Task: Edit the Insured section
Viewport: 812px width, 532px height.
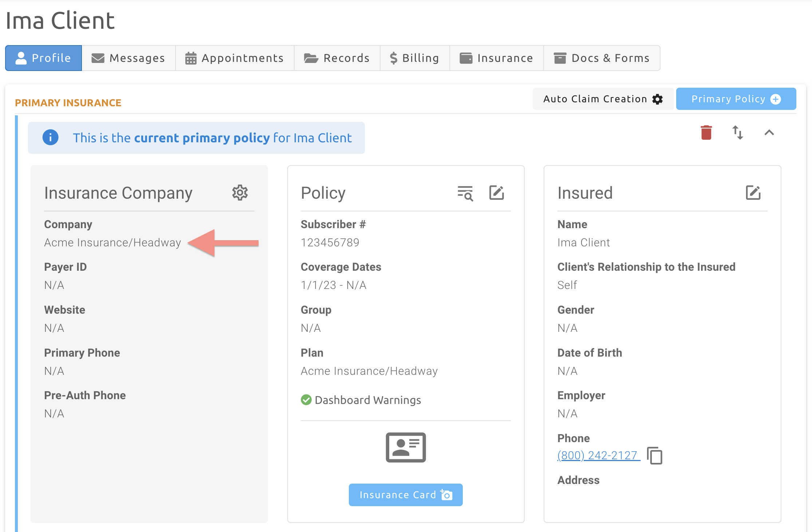Action: click(x=753, y=193)
